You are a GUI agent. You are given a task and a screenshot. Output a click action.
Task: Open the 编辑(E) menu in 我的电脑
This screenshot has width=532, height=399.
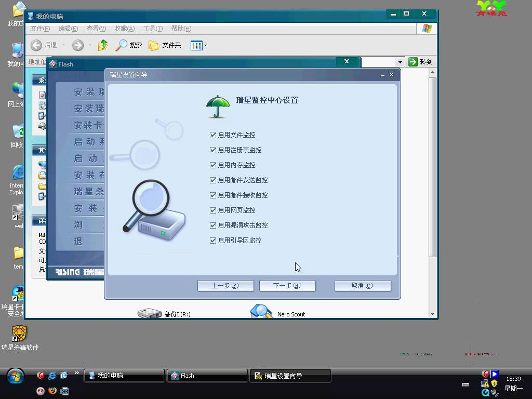[68, 29]
